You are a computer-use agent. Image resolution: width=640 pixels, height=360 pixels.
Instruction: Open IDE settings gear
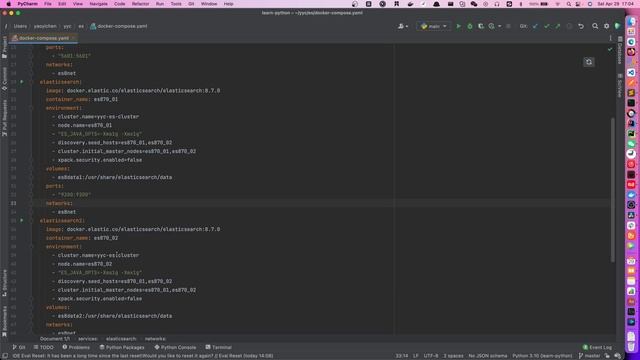[x=607, y=26]
